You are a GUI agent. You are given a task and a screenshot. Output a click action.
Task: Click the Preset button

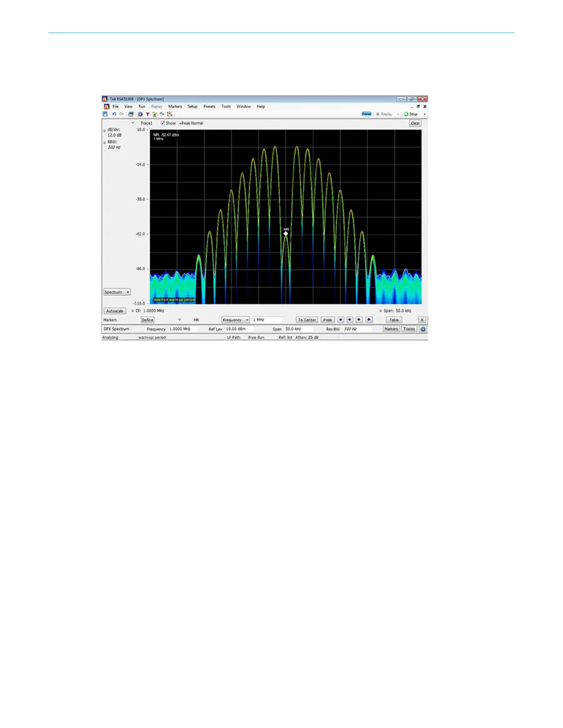(x=366, y=114)
